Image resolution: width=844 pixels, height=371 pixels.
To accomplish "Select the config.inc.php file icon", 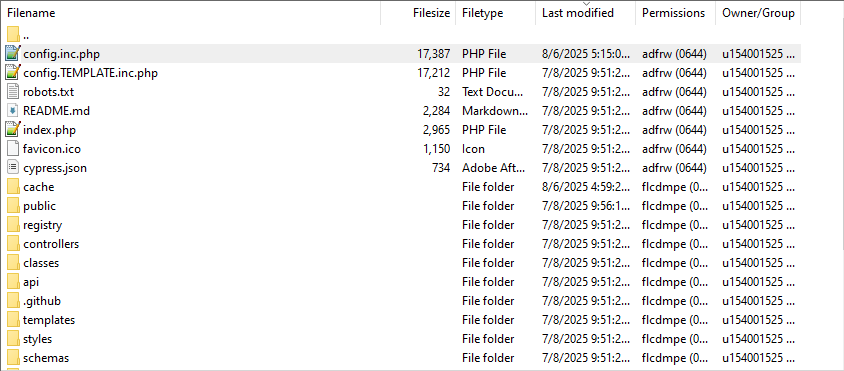I will (13, 53).
